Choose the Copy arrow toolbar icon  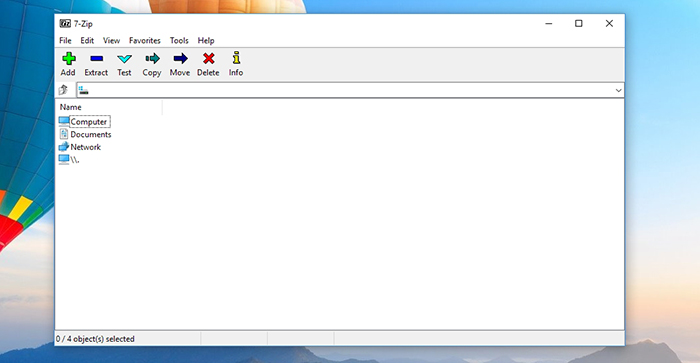coord(152,58)
